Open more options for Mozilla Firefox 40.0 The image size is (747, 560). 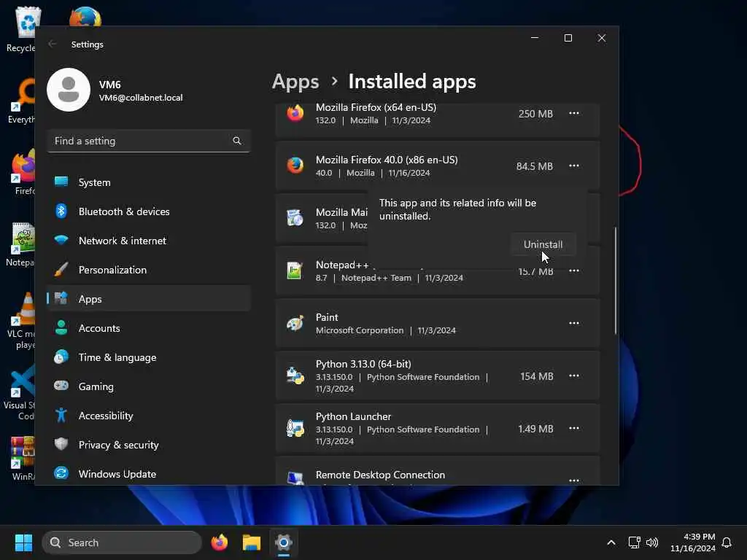tap(573, 166)
